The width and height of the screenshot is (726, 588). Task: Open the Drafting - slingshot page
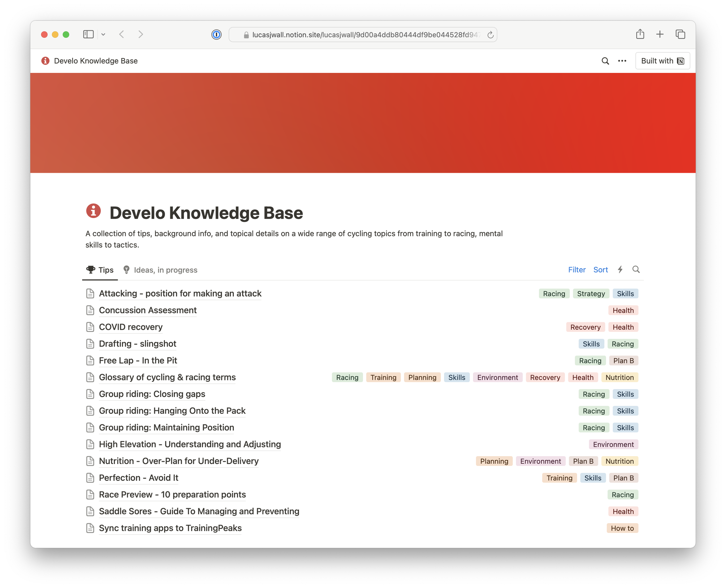[x=138, y=344]
